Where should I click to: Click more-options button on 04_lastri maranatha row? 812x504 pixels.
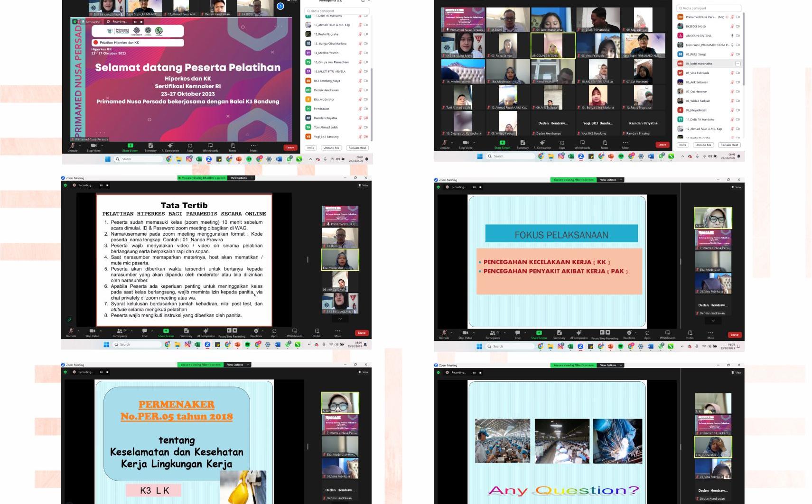[x=737, y=64]
